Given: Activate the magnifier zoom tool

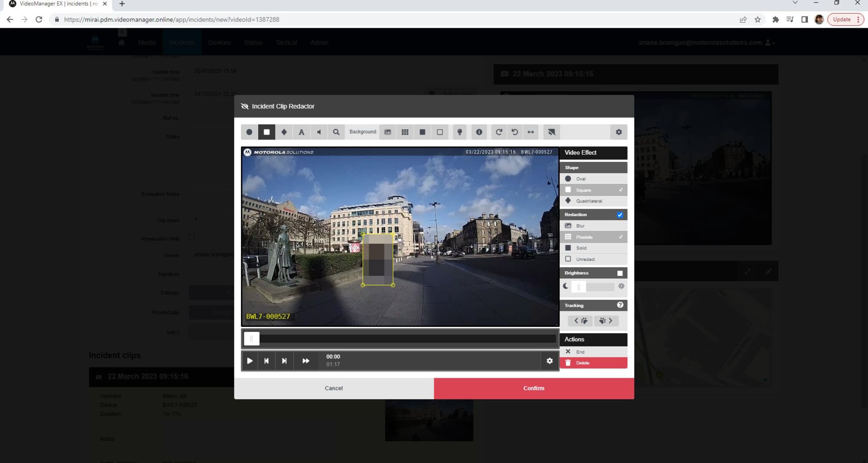Looking at the screenshot, I should [336, 132].
